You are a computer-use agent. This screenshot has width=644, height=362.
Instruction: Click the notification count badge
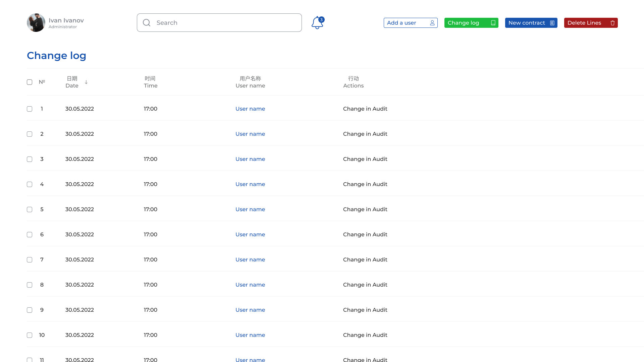pyautogui.click(x=321, y=19)
